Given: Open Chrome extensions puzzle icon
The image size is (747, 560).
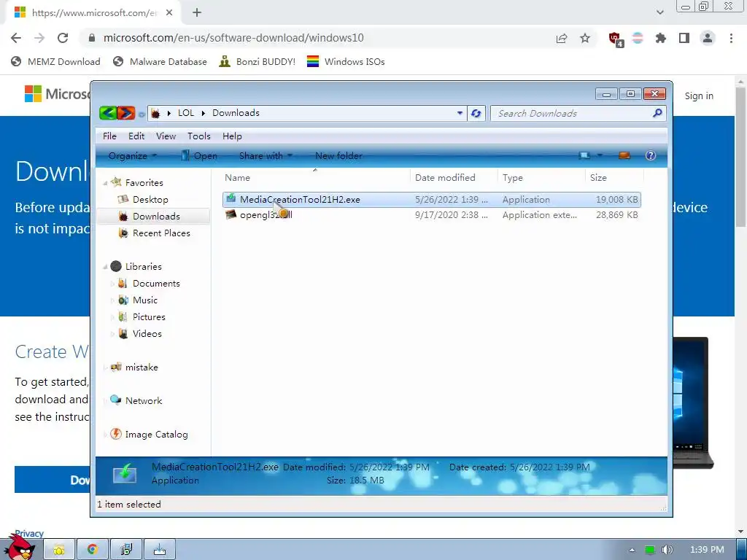Looking at the screenshot, I should pos(660,38).
